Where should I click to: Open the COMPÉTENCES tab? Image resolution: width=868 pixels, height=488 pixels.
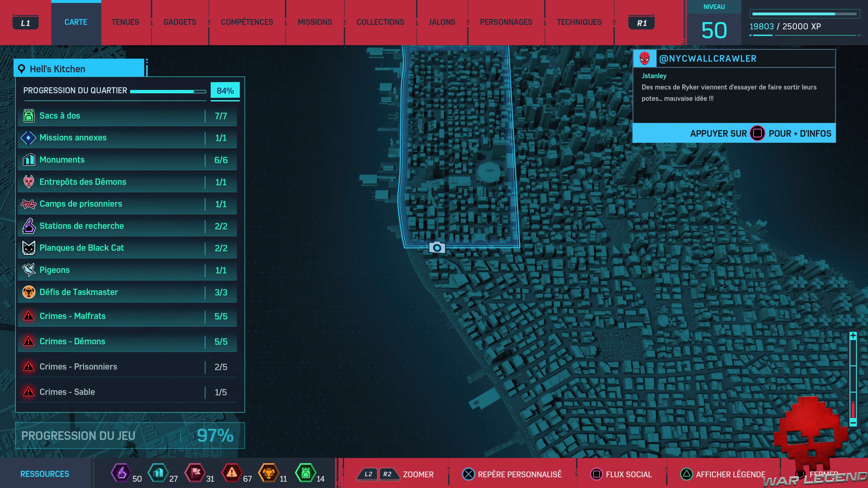(247, 22)
